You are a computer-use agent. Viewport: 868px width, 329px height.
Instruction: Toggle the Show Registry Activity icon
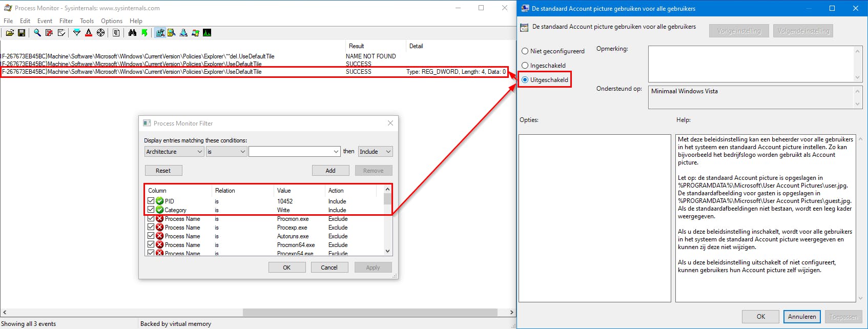coord(160,33)
